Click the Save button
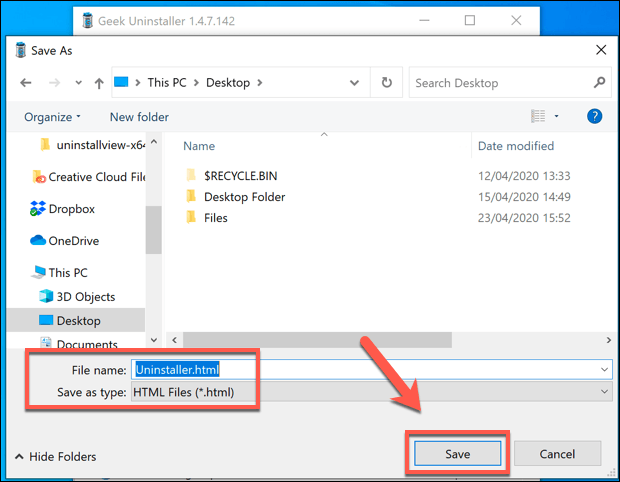 point(457,454)
